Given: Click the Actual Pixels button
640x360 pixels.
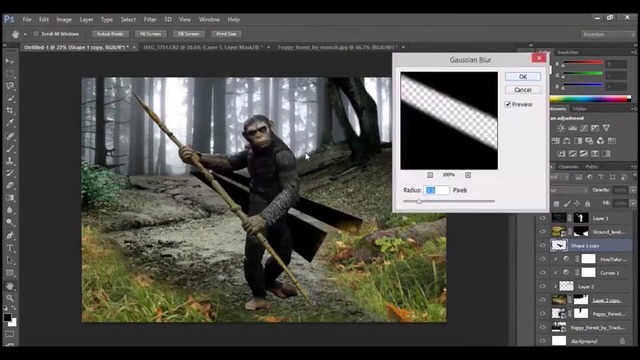Looking at the screenshot, I should pyautogui.click(x=110, y=34).
